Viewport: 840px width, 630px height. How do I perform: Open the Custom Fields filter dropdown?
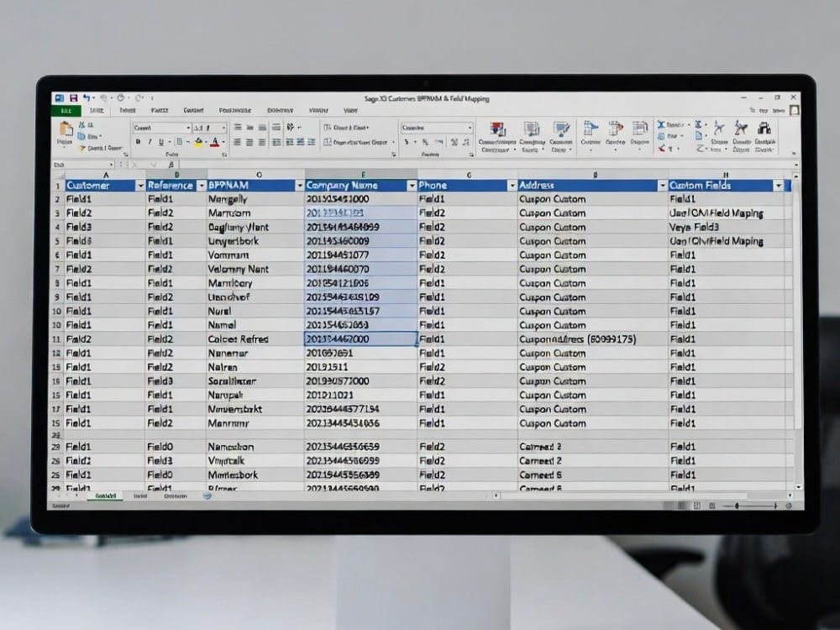point(779,186)
